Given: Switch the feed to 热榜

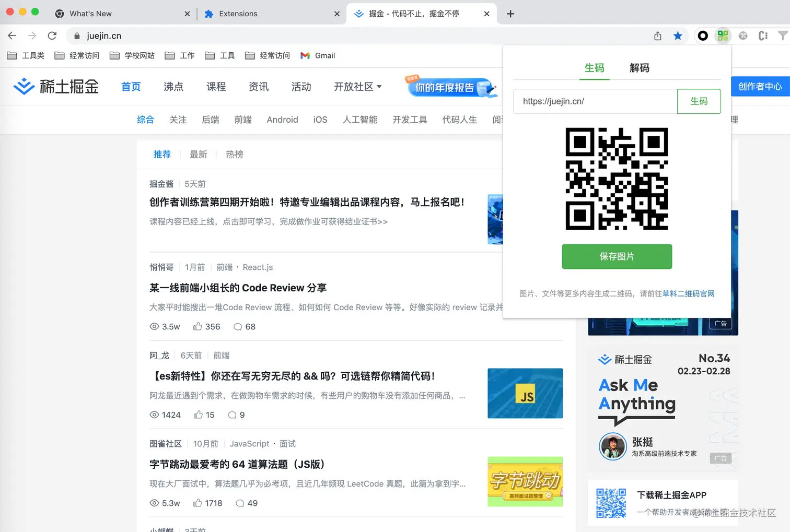Looking at the screenshot, I should click(x=235, y=155).
